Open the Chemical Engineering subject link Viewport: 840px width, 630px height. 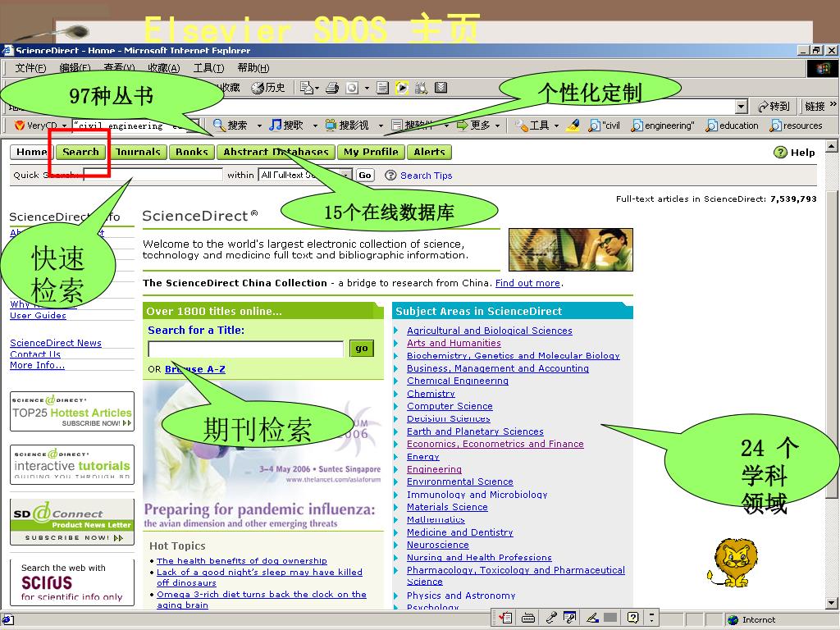click(458, 381)
